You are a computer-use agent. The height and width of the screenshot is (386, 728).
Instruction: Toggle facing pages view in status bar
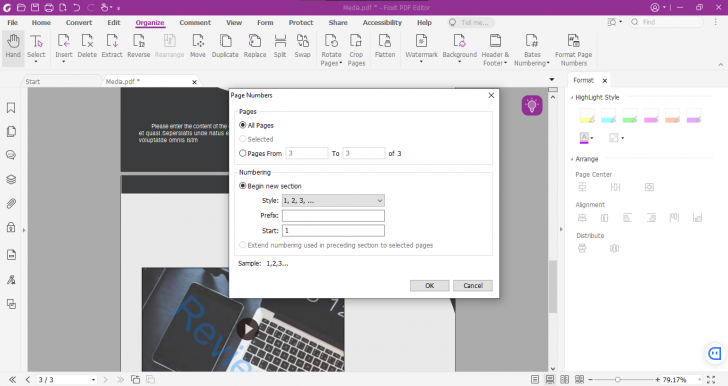pos(565,379)
